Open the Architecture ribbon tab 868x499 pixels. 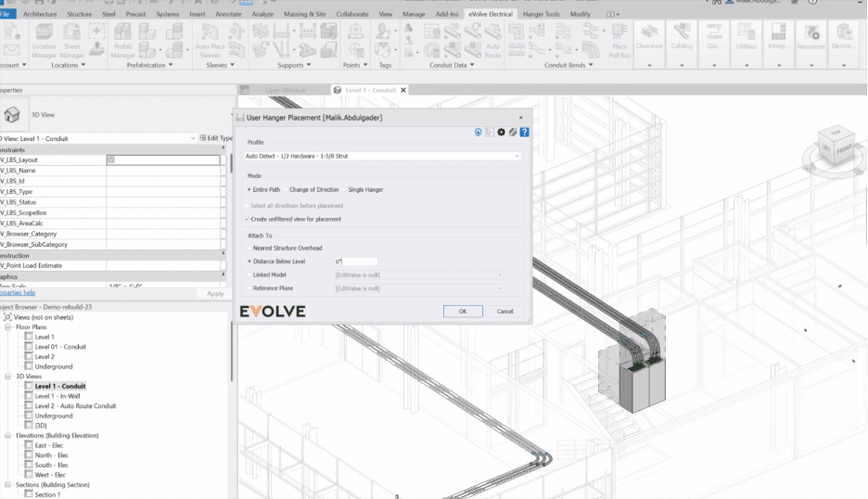tap(40, 14)
